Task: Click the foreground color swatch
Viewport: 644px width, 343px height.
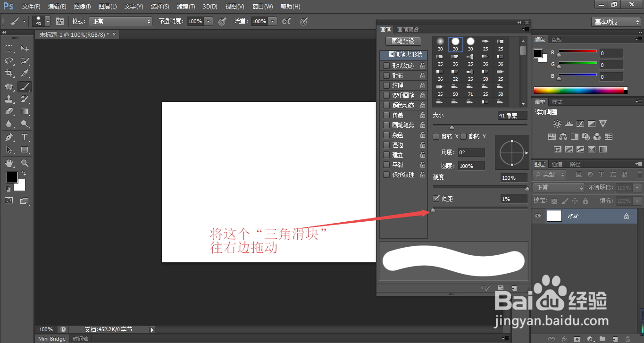Action: point(11,176)
